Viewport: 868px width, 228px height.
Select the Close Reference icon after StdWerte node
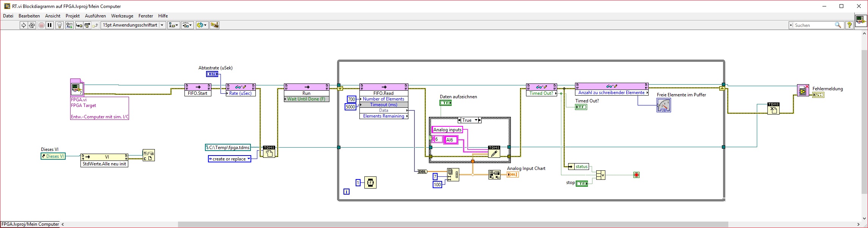(x=148, y=155)
